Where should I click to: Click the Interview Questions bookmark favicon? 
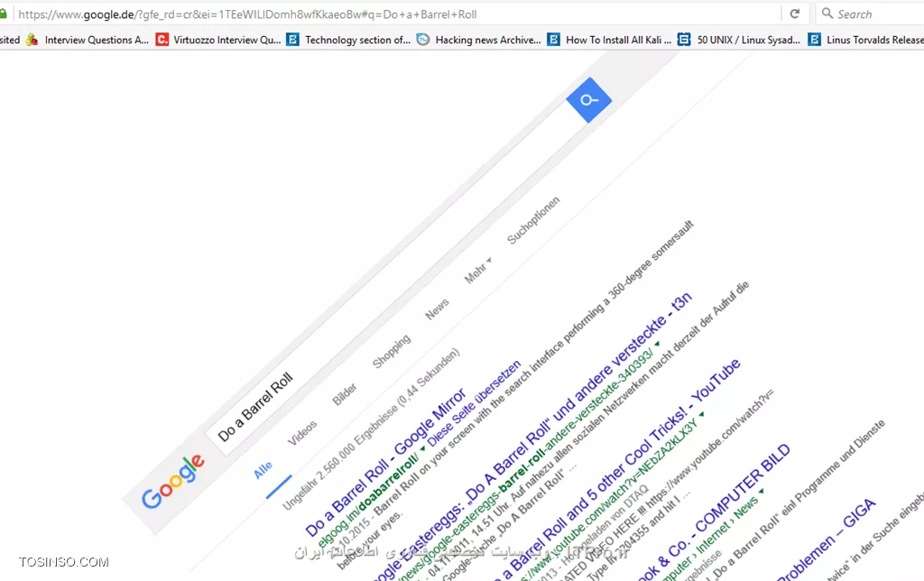tap(32, 40)
